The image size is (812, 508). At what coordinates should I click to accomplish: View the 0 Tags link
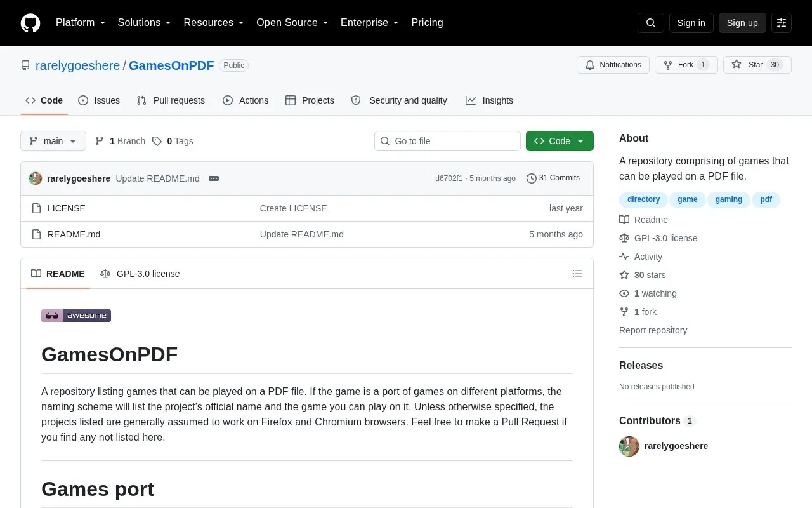173,141
